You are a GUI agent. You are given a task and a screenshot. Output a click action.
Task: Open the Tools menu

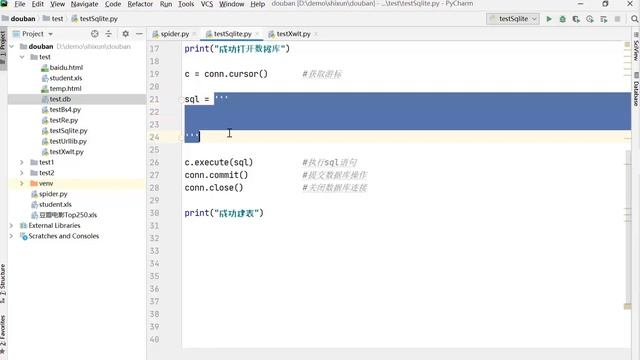186,4
